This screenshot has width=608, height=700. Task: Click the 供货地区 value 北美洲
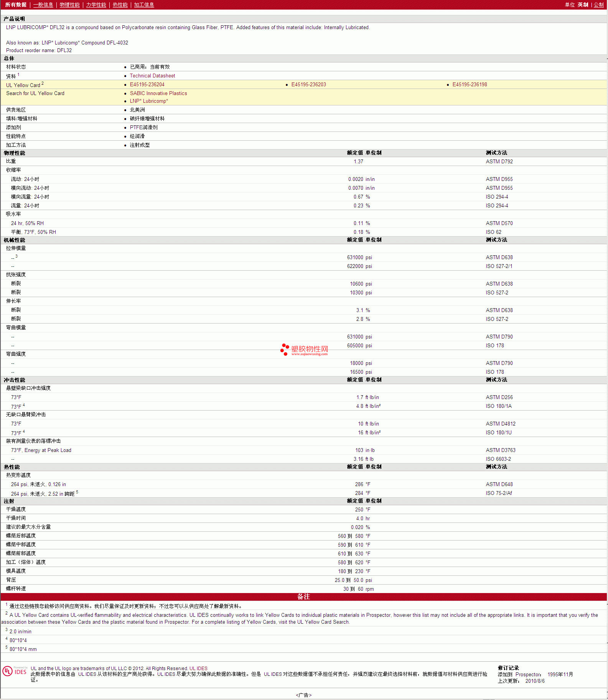click(x=137, y=110)
